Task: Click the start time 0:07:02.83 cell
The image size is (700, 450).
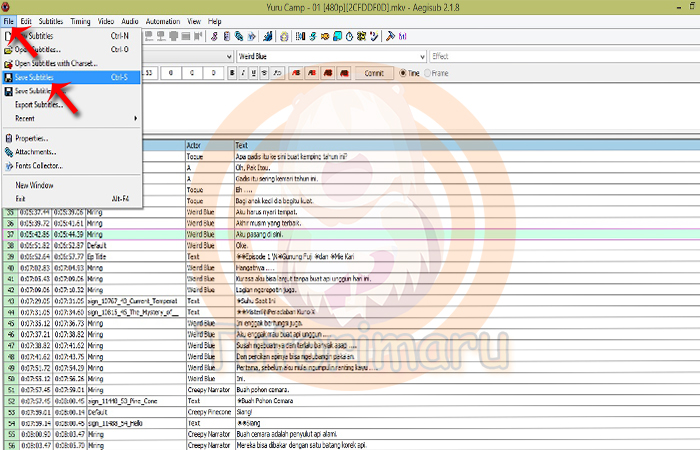Action: pos(35,268)
